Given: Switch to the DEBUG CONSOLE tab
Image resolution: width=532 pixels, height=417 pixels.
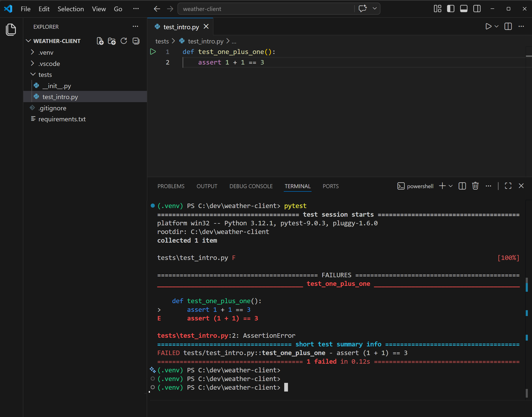Looking at the screenshot, I should (251, 186).
